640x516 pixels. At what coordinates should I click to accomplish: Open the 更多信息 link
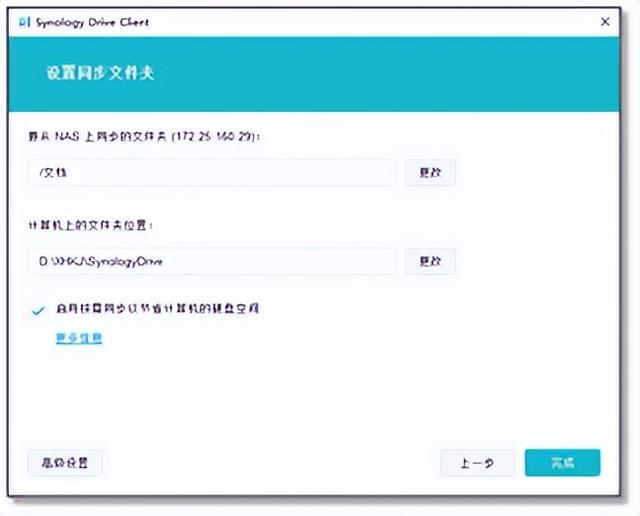coord(79,338)
